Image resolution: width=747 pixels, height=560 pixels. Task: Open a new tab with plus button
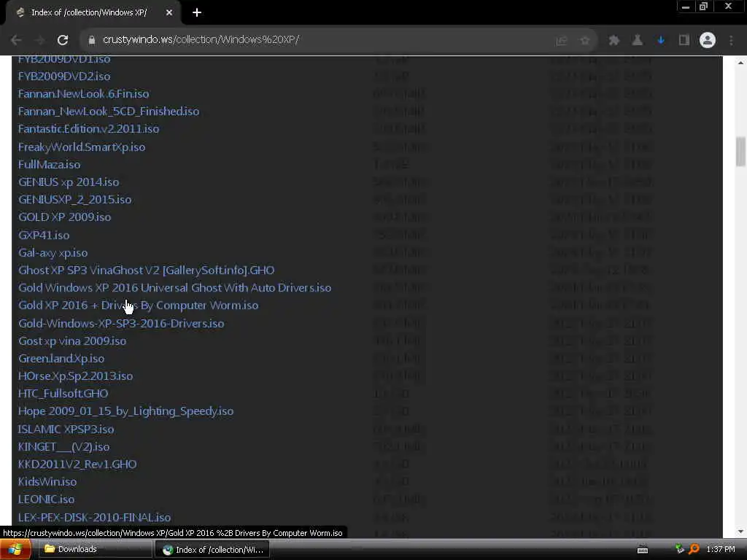[197, 13]
